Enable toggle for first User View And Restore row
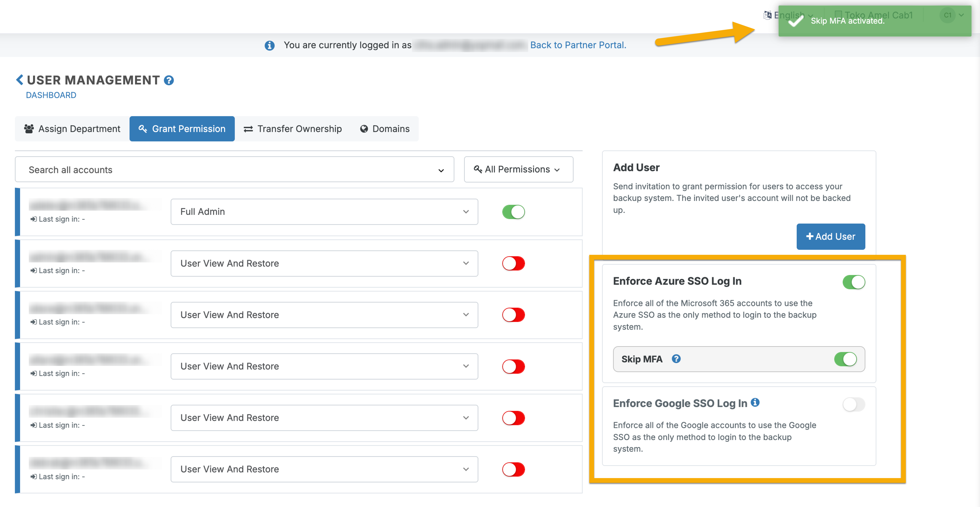The image size is (980, 507). click(x=513, y=263)
